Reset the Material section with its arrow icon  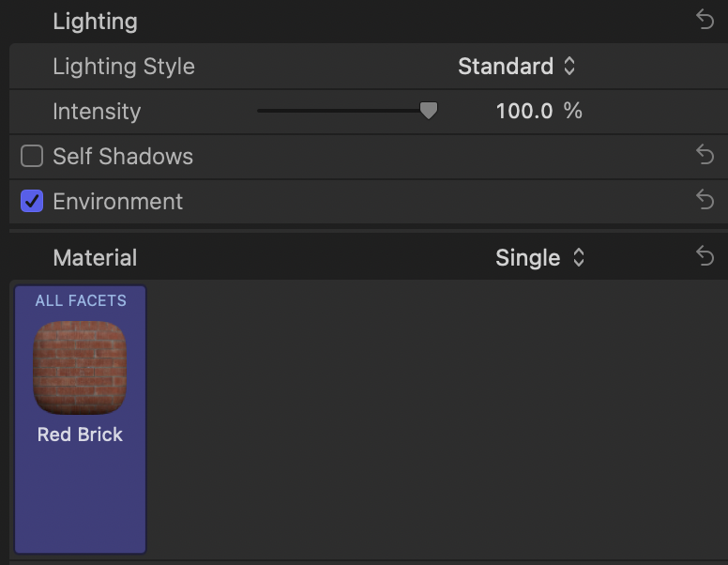pos(705,256)
